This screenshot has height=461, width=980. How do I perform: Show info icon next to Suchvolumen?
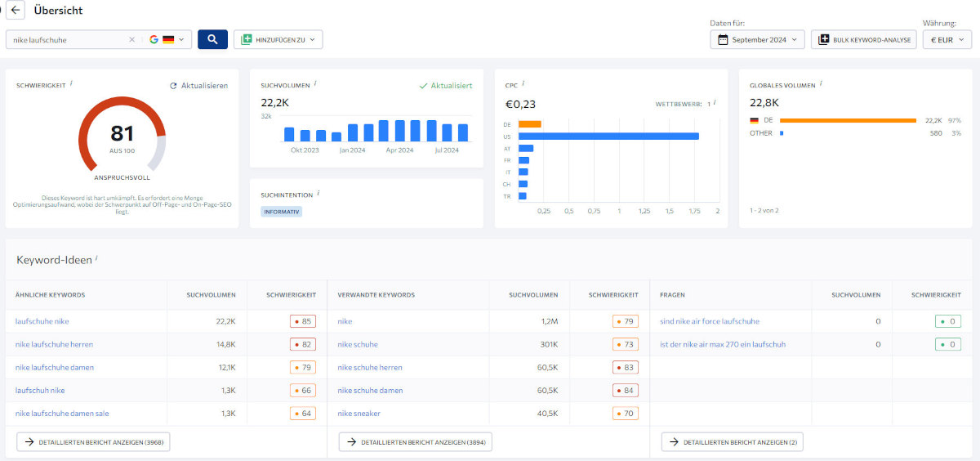pyautogui.click(x=315, y=83)
